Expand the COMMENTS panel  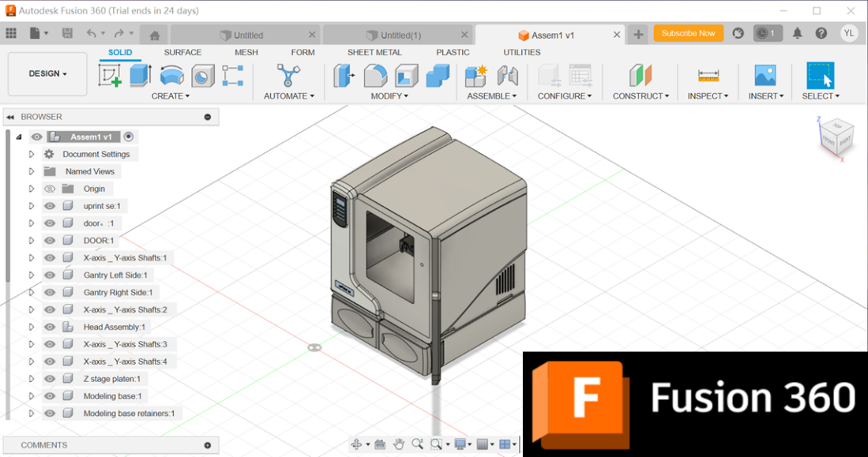click(208, 445)
